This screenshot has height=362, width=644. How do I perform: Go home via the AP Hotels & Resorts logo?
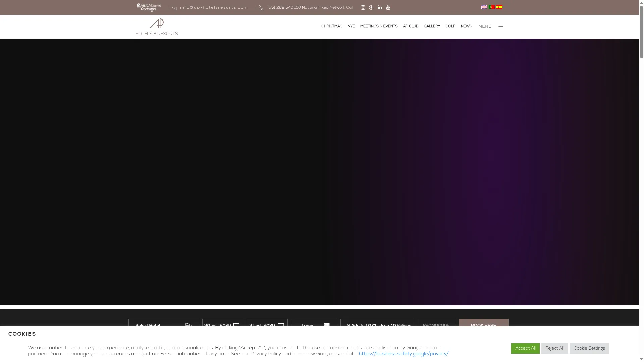pyautogui.click(x=157, y=27)
